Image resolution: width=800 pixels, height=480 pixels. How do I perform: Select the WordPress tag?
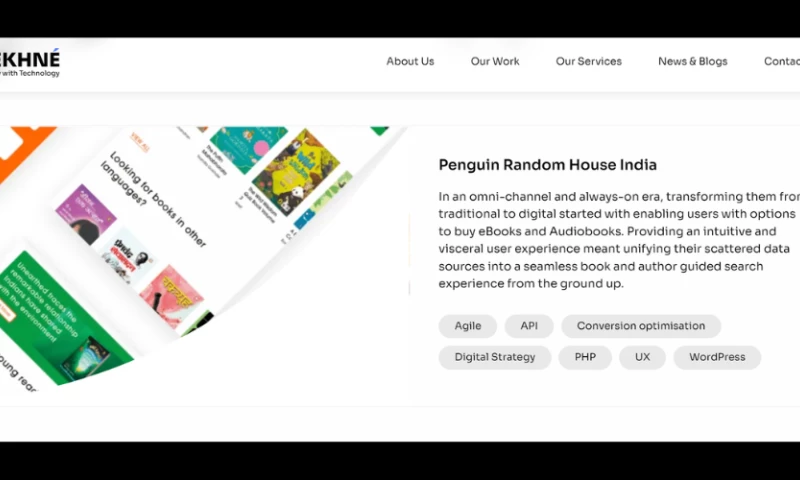(x=717, y=357)
